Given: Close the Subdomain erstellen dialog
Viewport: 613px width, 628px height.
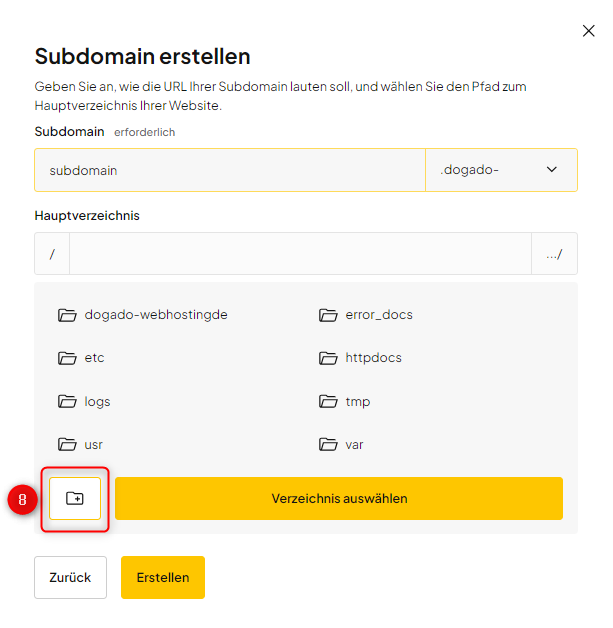Looking at the screenshot, I should 589,31.
